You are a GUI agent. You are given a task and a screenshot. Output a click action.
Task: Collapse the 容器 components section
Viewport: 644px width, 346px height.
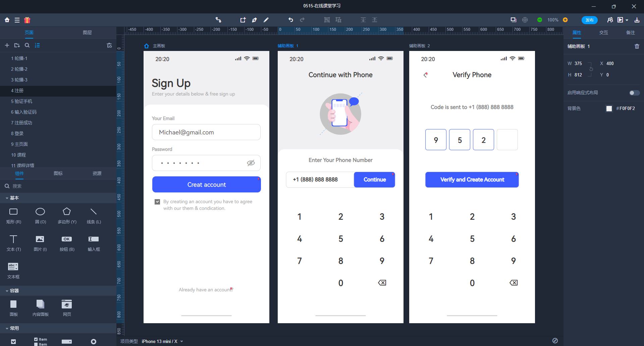click(x=7, y=291)
